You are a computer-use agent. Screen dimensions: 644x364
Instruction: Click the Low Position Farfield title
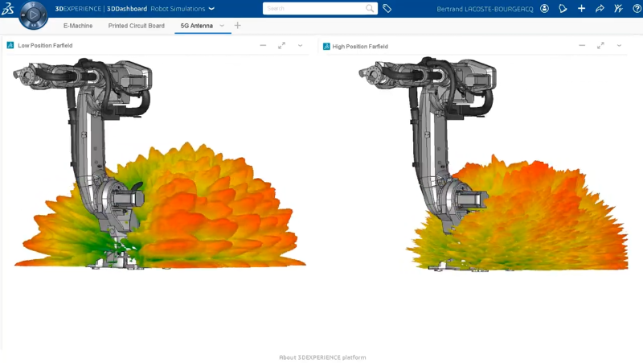click(x=45, y=46)
